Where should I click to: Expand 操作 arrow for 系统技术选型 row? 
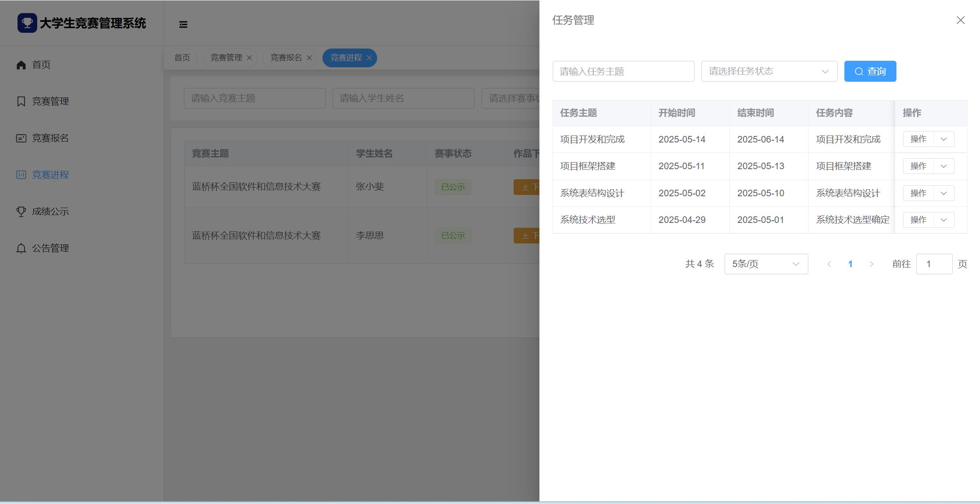pos(944,220)
